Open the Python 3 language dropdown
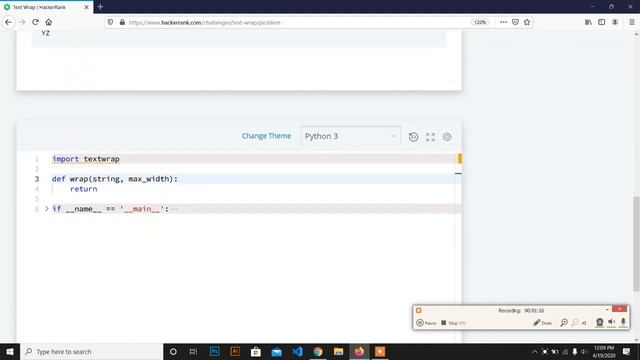This screenshot has height=360, width=640. (x=351, y=136)
